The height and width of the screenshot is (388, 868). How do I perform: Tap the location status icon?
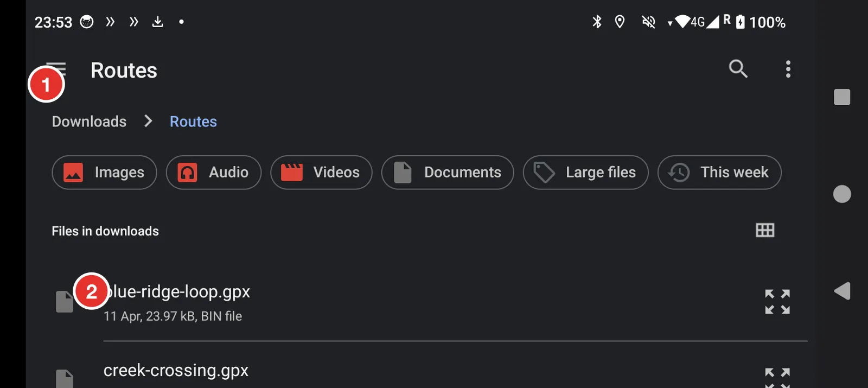pyautogui.click(x=620, y=22)
